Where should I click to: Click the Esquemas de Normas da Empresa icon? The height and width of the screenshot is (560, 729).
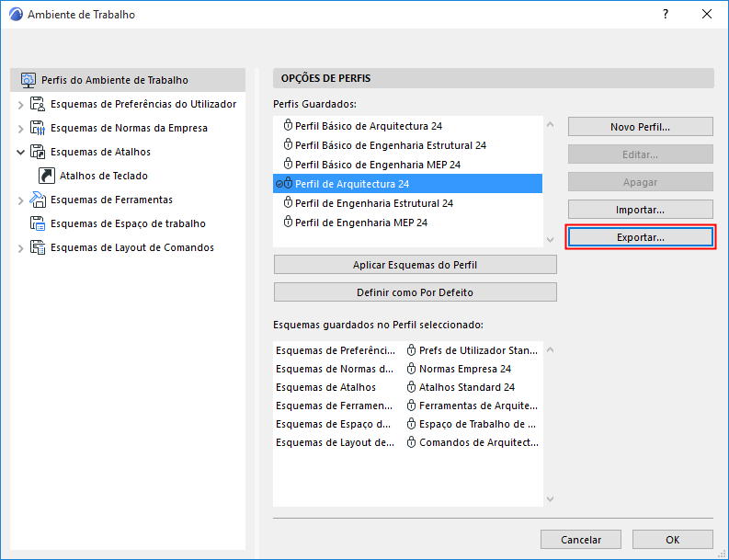point(38,128)
